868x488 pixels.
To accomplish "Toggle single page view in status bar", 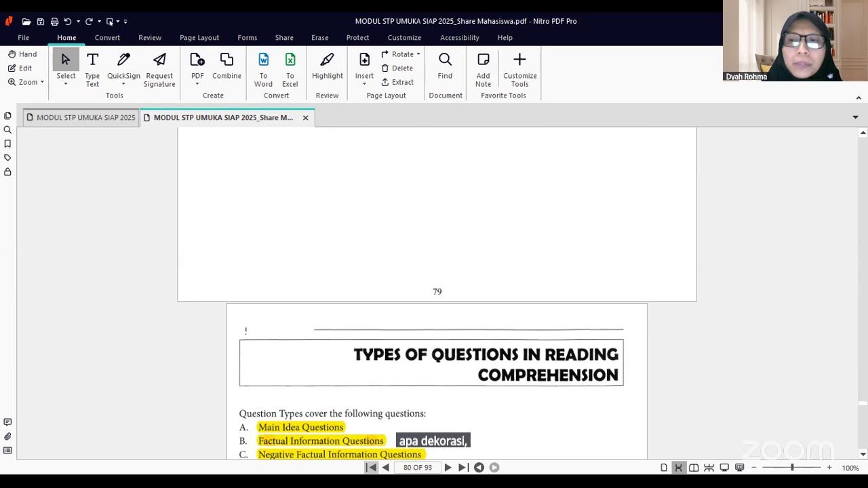I will [x=664, y=468].
